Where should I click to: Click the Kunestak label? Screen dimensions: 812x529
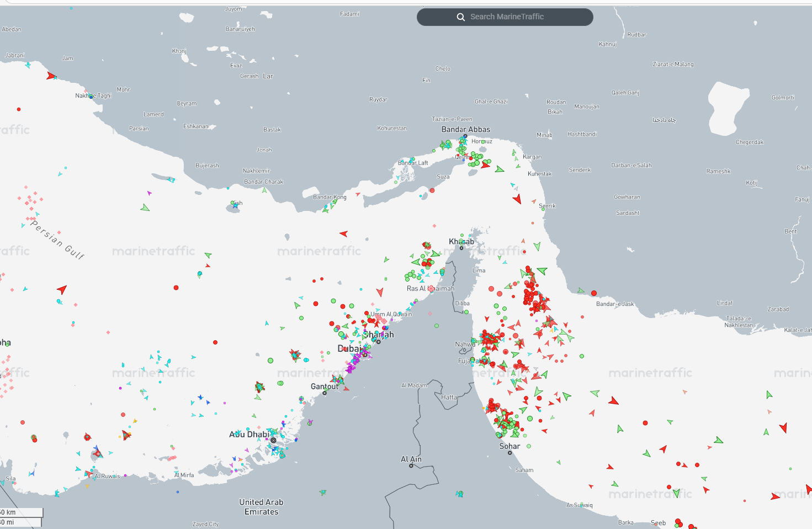[540, 173]
